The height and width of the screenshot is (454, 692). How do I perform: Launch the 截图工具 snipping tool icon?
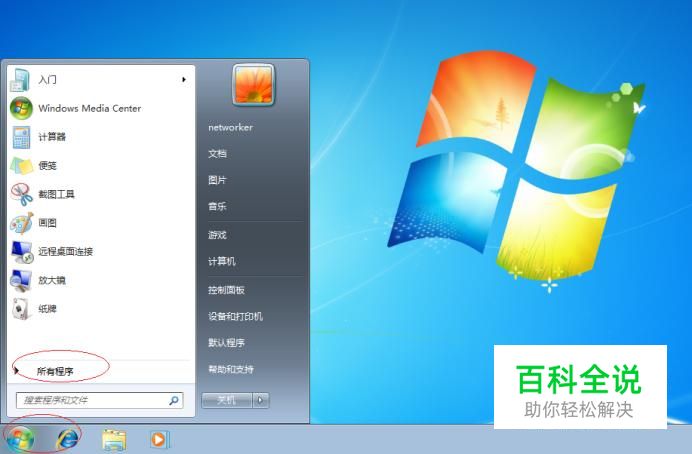[x=22, y=194]
